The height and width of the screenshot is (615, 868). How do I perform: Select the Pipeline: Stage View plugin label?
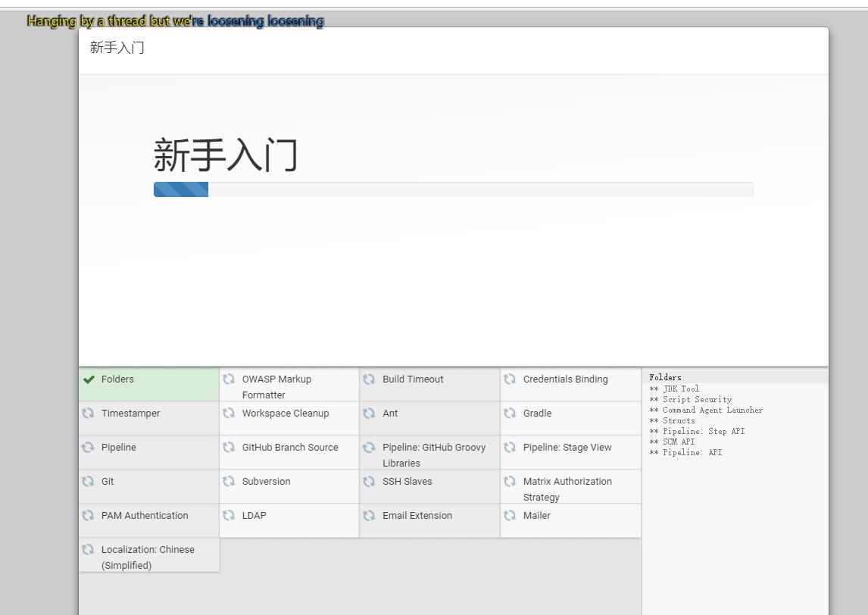click(x=567, y=448)
